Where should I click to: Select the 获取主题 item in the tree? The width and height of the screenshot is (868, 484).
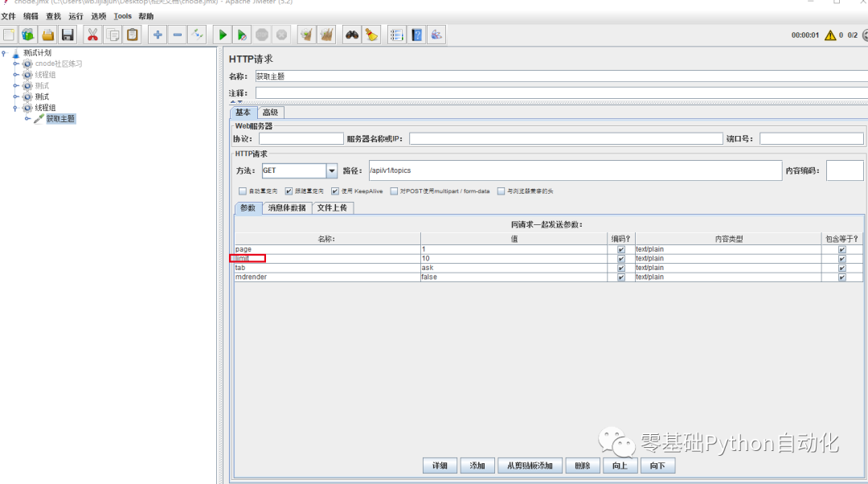(60, 118)
